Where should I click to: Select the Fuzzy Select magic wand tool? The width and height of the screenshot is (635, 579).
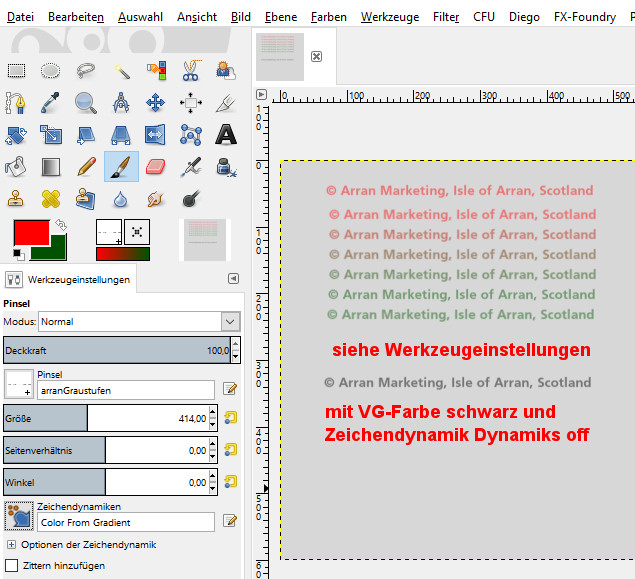121,70
